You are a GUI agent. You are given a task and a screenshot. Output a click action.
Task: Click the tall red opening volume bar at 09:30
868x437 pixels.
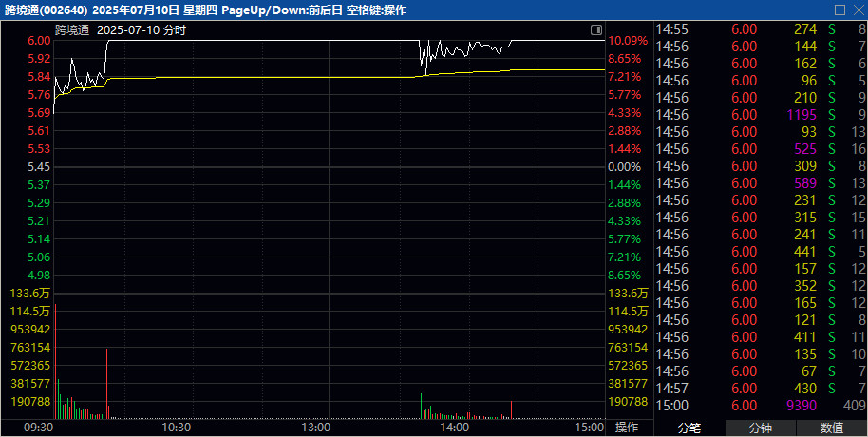pyautogui.click(x=55, y=361)
